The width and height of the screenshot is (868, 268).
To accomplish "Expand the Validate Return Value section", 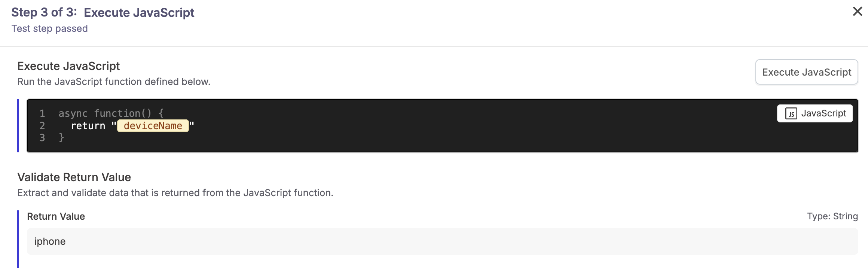I will [74, 177].
